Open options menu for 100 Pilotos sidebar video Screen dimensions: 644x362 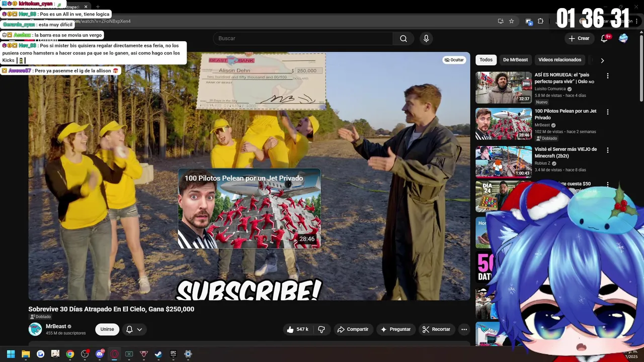[608, 112]
